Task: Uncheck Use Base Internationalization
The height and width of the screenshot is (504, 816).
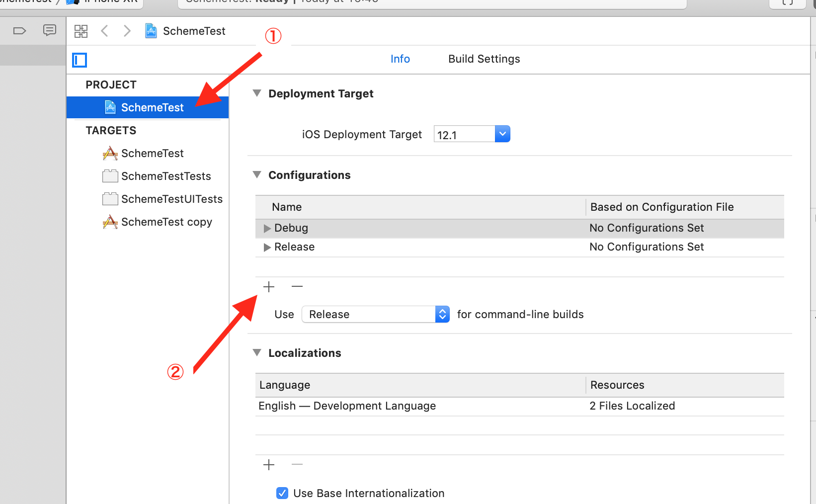Action: pyautogui.click(x=282, y=493)
